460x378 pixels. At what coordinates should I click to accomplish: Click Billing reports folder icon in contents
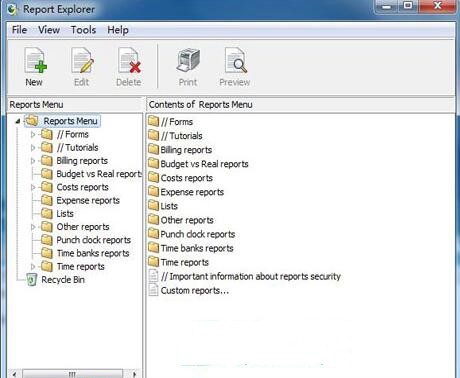click(x=153, y=149)
